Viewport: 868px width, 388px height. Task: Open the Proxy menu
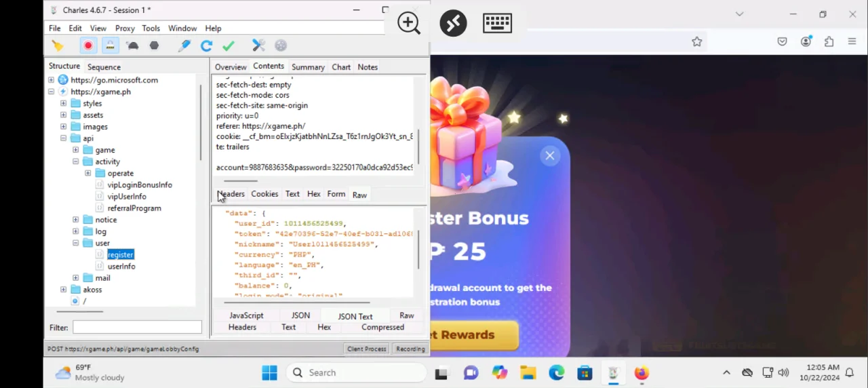coord(125,28)
